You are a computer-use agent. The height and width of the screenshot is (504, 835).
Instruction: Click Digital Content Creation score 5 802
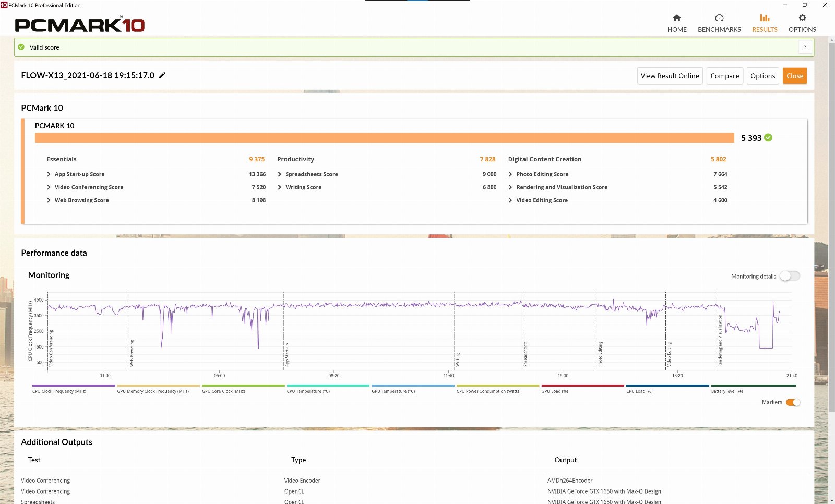[x=718, y=159]
